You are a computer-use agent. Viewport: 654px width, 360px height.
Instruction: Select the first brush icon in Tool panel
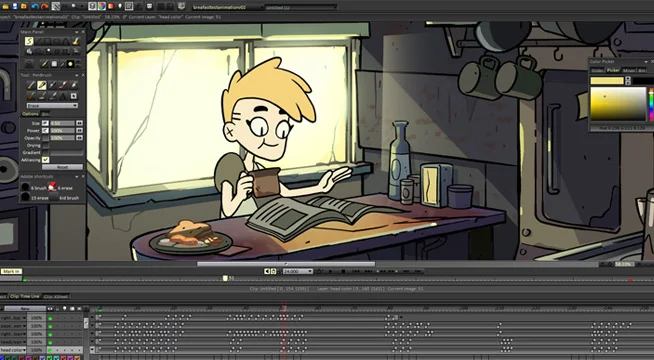coord(31,85)
